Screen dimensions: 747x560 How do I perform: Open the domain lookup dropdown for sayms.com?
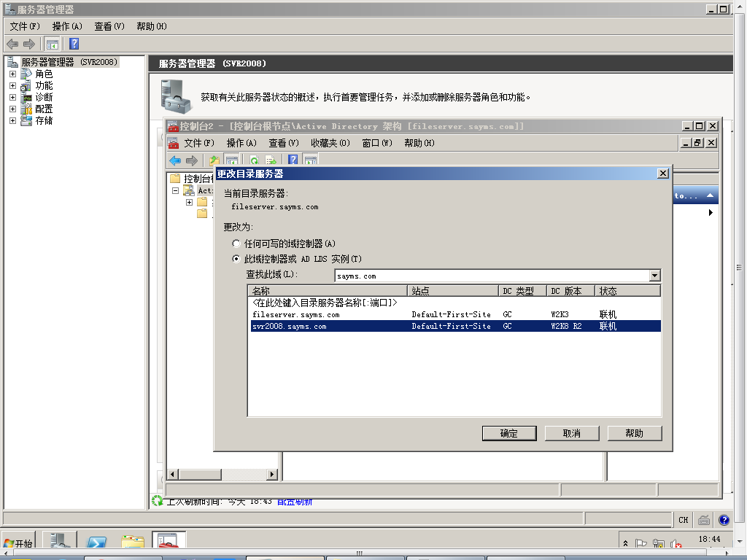(654, 276)
